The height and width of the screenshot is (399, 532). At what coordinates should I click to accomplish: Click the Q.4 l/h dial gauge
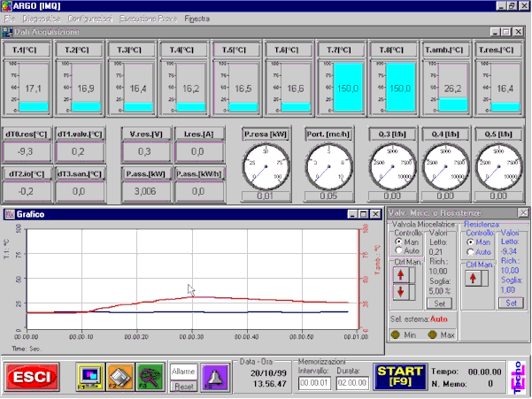[446, 167]
